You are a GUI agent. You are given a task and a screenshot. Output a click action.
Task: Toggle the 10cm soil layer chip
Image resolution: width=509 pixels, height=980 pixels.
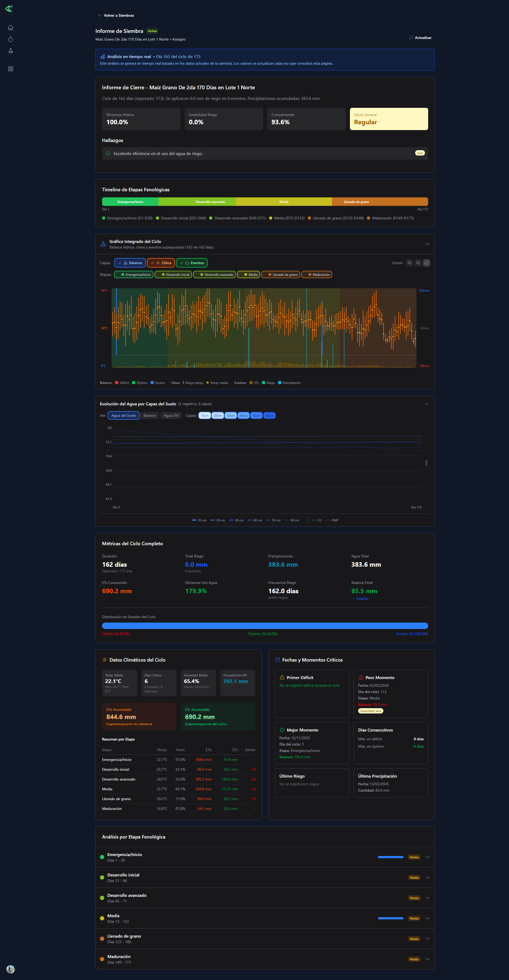point(204,416)
